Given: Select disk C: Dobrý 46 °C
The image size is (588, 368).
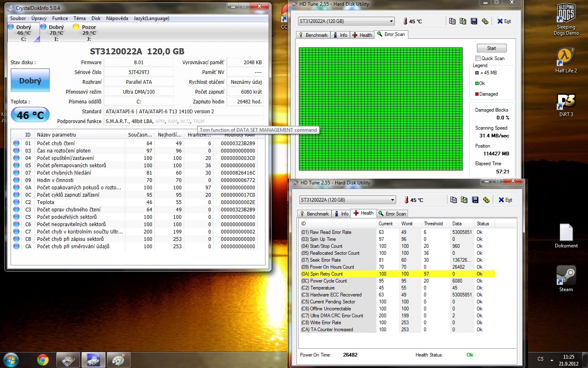Looking at the screenshot, I should 24,33.
